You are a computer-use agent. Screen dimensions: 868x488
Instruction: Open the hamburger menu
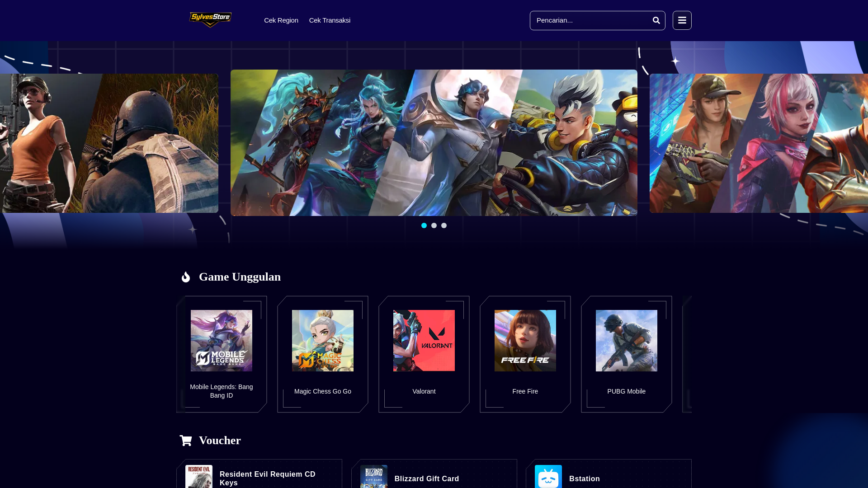coord(682,20)
